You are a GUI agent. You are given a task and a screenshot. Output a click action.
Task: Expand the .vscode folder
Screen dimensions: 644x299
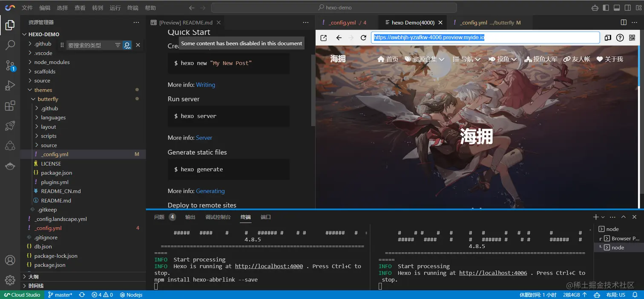tap(43, 53)
